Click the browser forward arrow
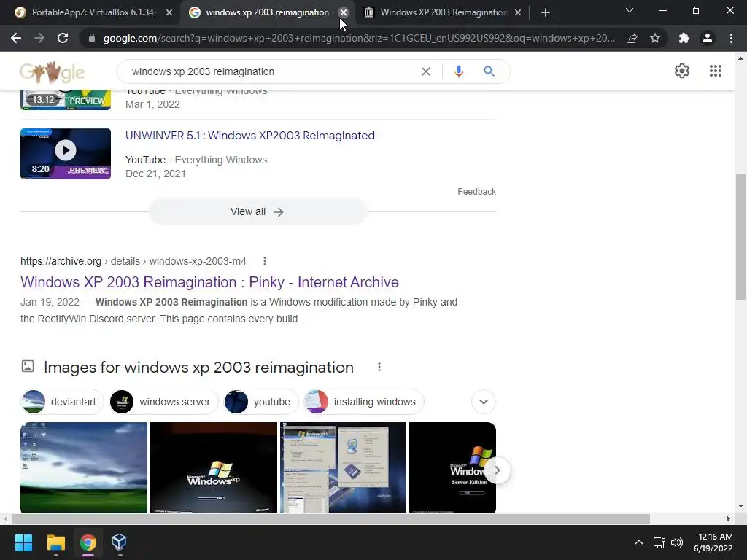 (39, 38)
